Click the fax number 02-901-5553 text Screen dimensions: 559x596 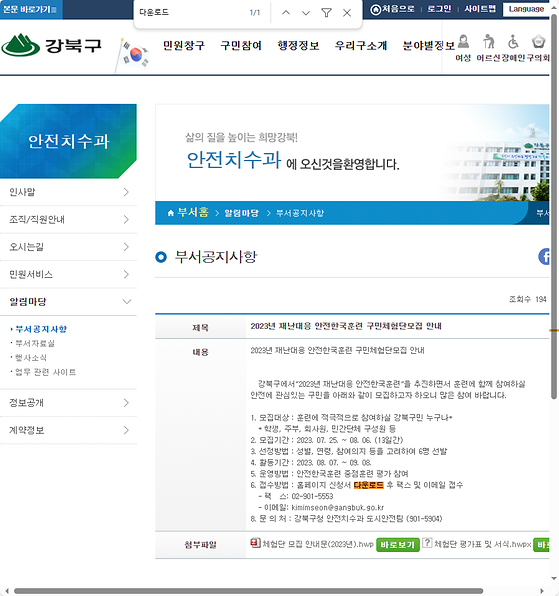312,496
